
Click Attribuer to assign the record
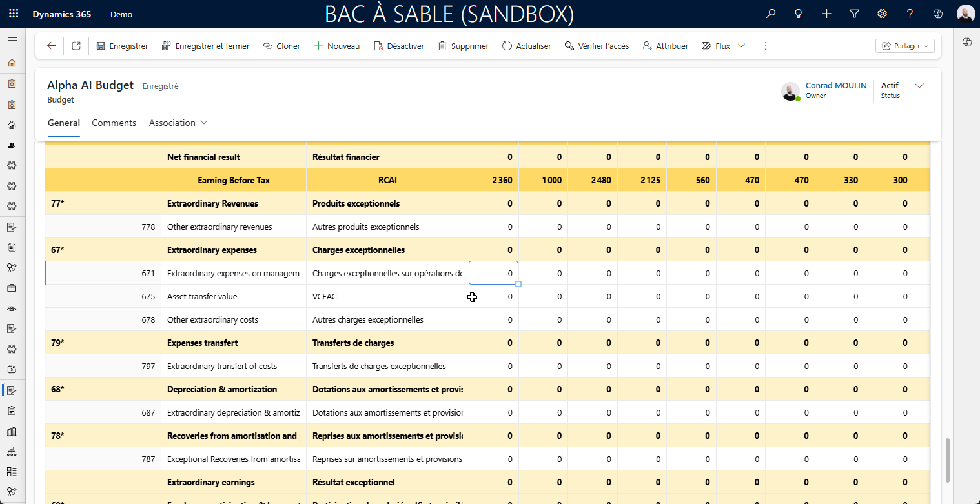point(665,46)
